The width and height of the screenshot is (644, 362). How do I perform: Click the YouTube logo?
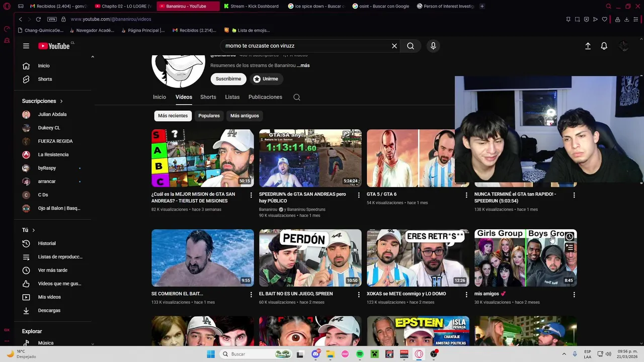pos(54,46)
